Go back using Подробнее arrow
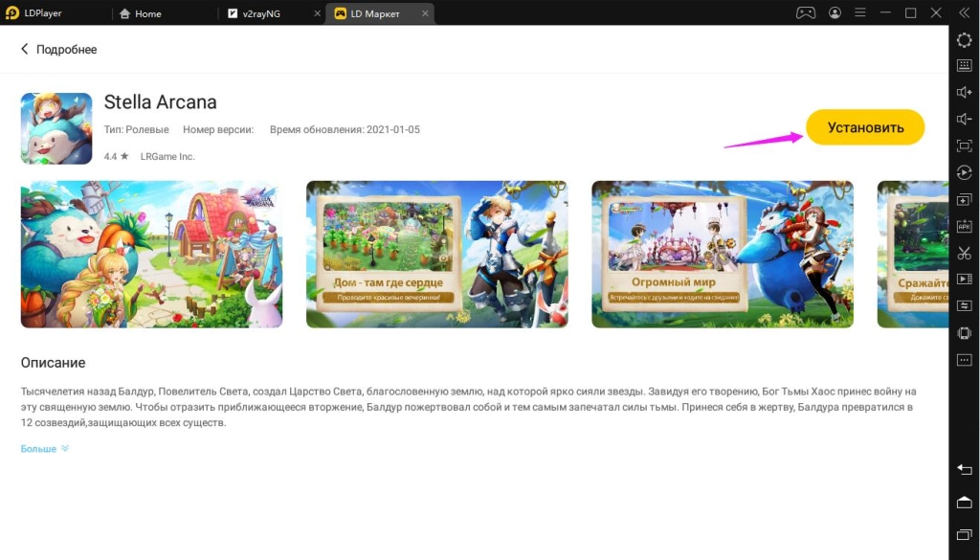 [x=24, y=48]
